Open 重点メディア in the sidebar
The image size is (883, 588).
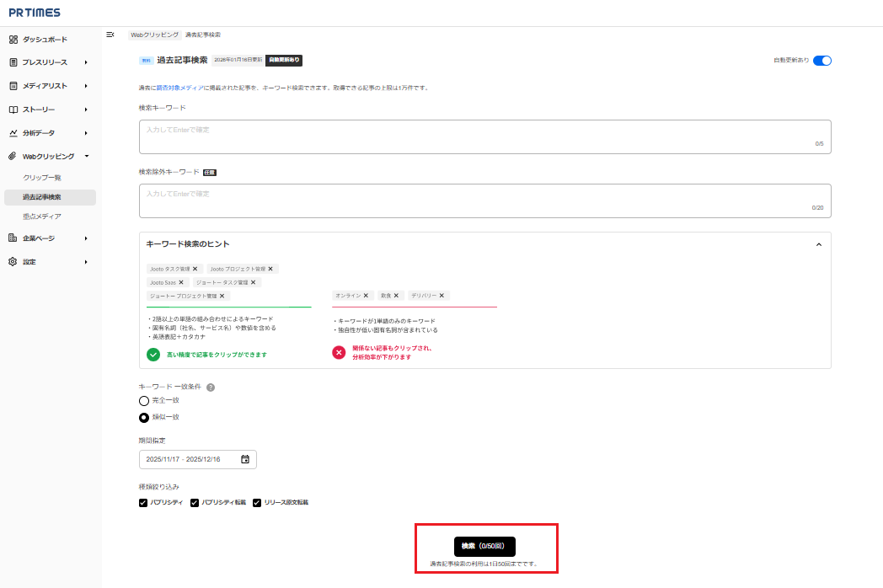(x=42, y=216)
